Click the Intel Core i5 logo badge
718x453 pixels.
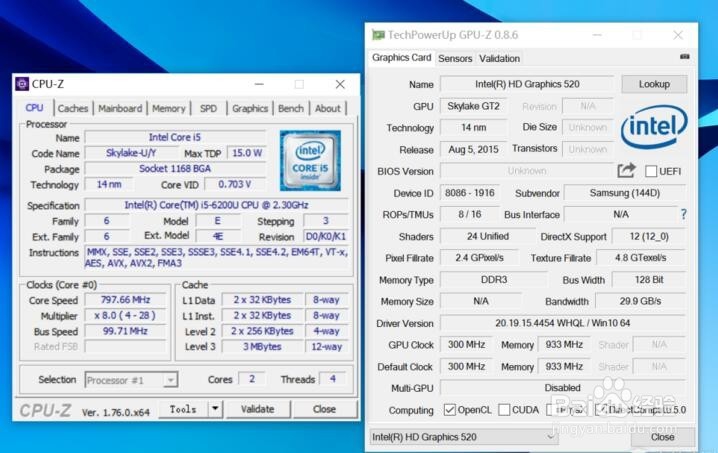pos(310,160)
